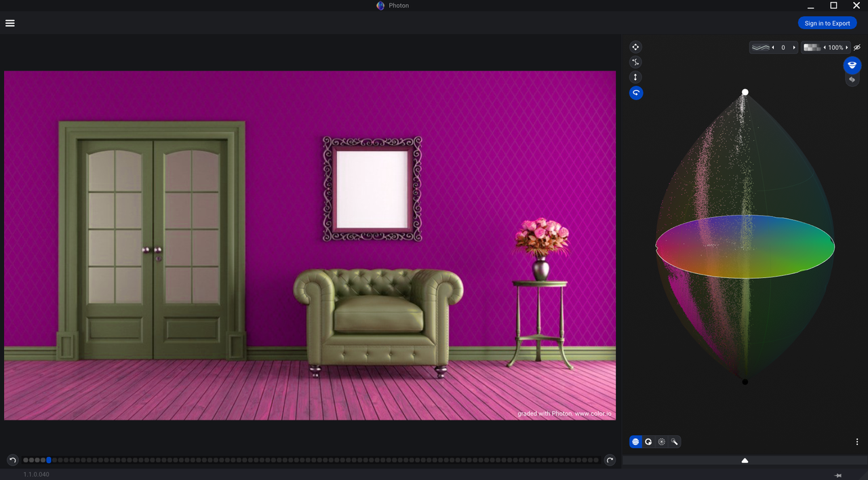
Task: Click the redo arrow button
Action: point(610,460)
